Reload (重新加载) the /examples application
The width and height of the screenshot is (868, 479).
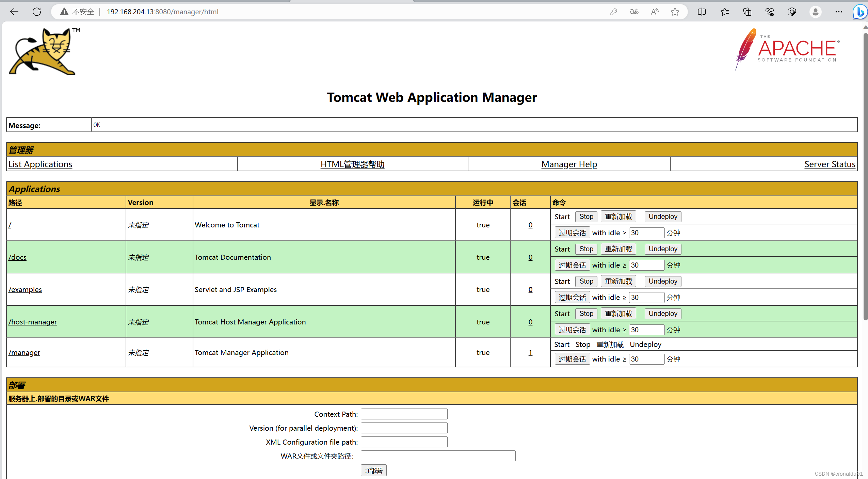click(x=618, y=281)
